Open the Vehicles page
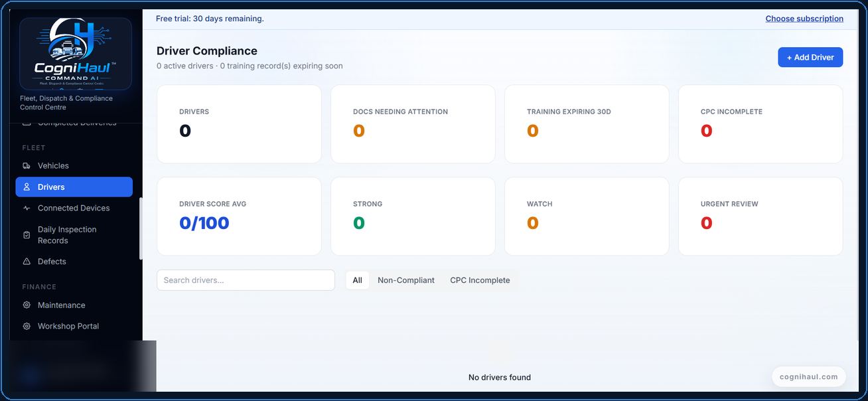 [74, 166]
